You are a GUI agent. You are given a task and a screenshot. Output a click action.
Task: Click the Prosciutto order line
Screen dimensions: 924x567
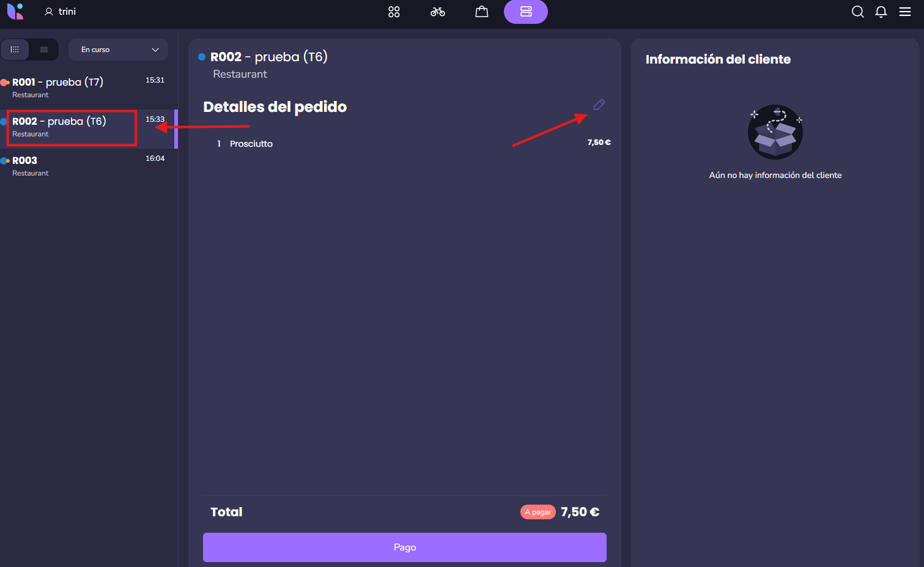click(251, 144)
